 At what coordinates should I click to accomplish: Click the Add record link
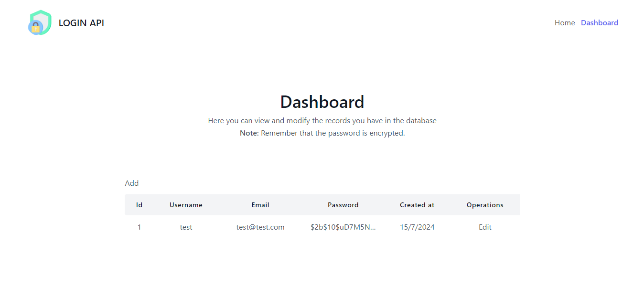[x=132, y=183]
